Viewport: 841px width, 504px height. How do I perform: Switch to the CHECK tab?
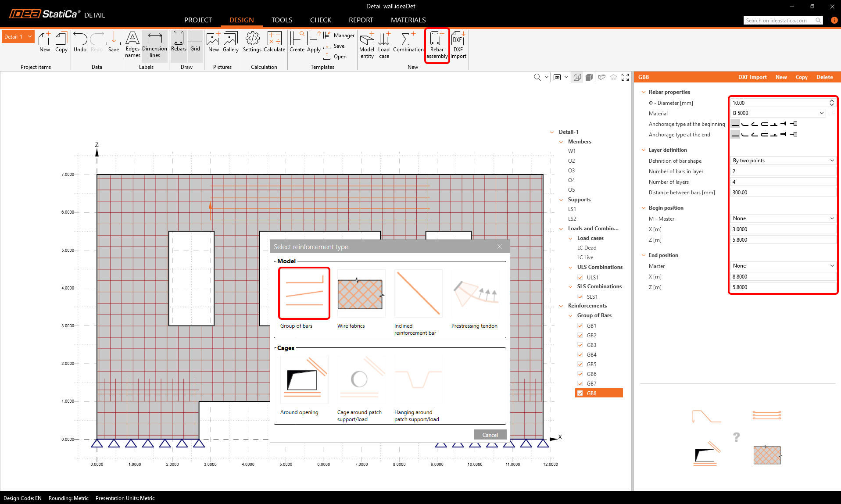[x=320, y=20]
